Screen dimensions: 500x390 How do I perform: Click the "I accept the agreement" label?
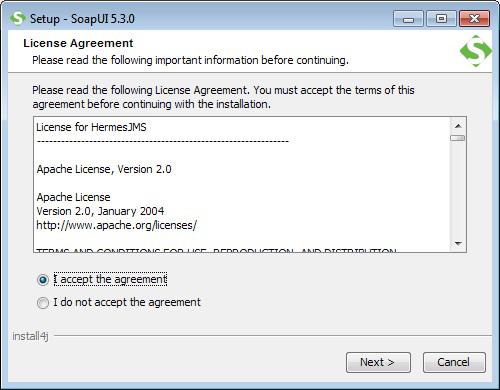pyautogui.click(x=110, y=279)
